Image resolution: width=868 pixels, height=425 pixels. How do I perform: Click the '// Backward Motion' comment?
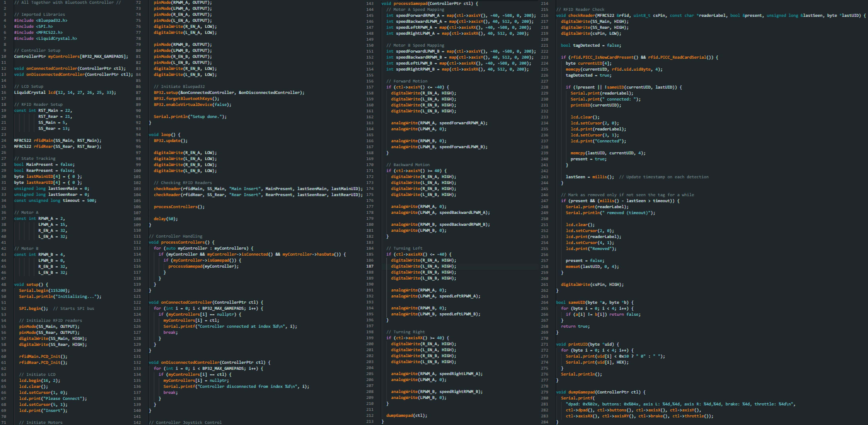(408, 165)
